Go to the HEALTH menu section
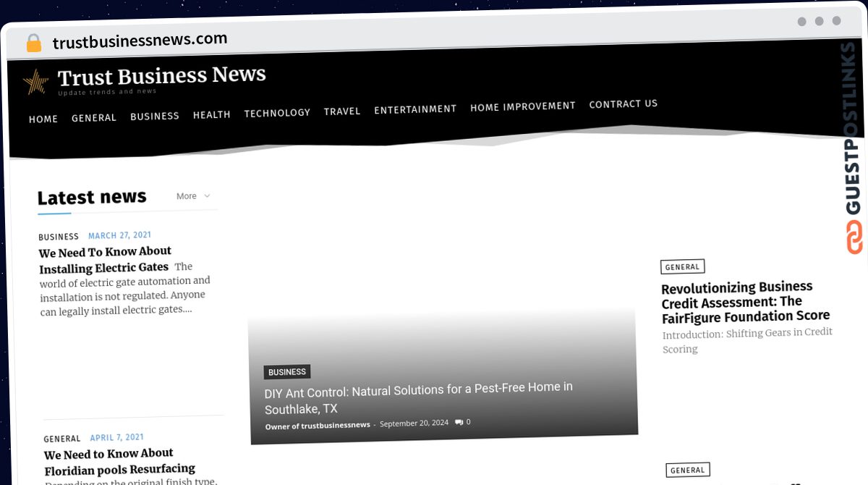868x485 pixels. pos(212,114)
